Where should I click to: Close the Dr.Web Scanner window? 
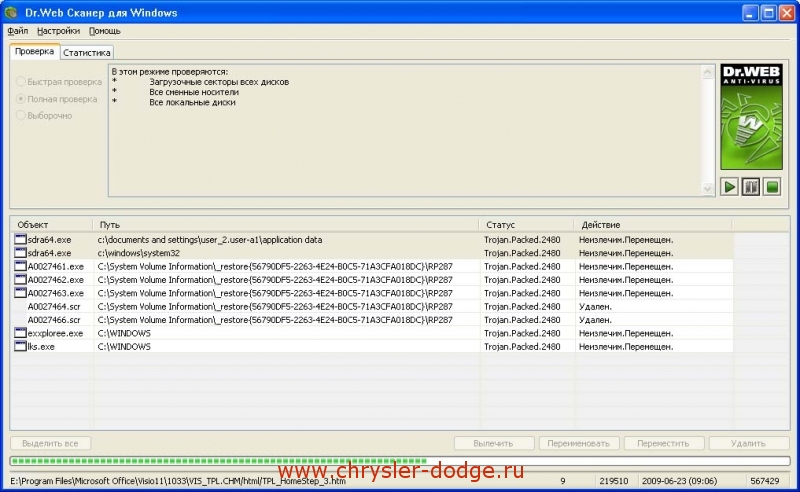click(x=787, y=13)
